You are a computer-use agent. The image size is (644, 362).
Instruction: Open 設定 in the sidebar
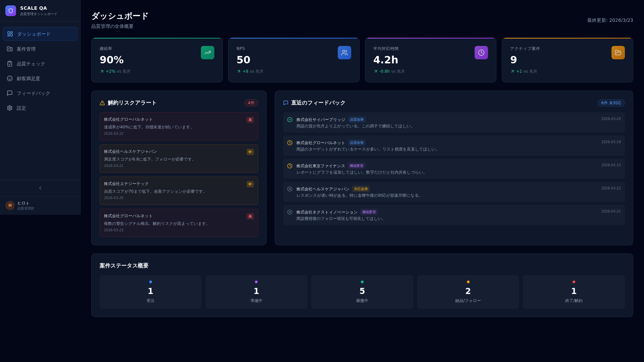40,108
